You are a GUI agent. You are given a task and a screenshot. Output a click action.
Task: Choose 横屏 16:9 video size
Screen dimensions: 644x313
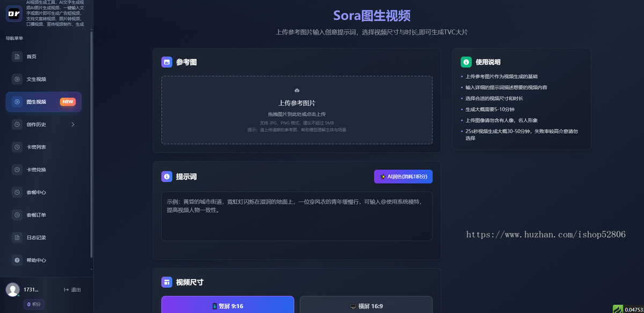(x=366, y=305)
